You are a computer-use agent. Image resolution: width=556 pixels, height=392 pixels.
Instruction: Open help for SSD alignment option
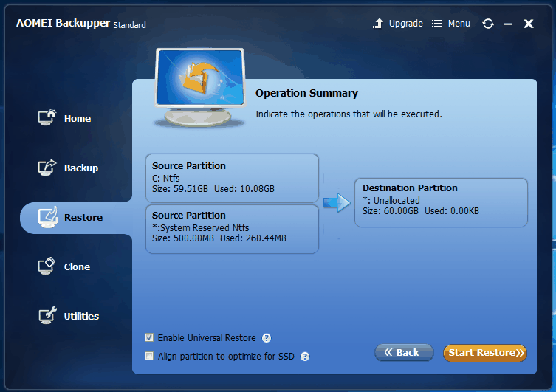pos(305,357)
